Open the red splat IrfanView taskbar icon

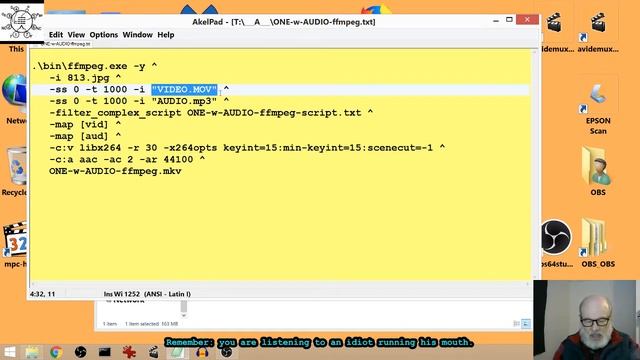[x=129, y=352]
